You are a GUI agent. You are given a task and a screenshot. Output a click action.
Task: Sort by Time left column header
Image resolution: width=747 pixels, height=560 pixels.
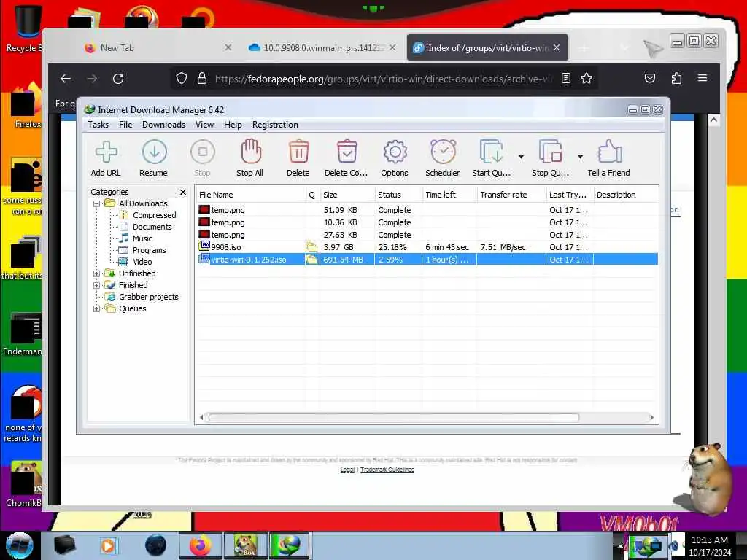point(449,195)
